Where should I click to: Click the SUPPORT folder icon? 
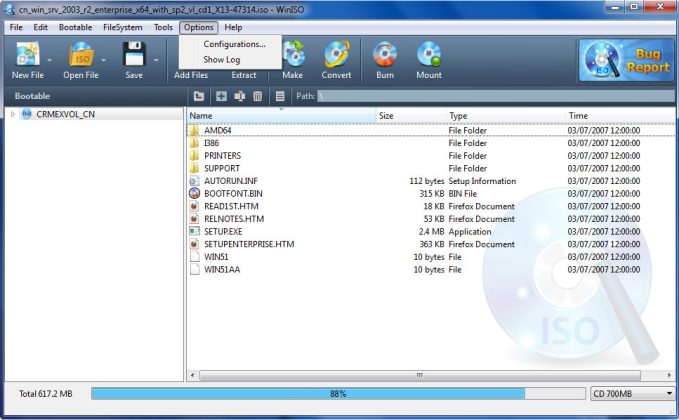pyautogui.click(x=194, y=168)
